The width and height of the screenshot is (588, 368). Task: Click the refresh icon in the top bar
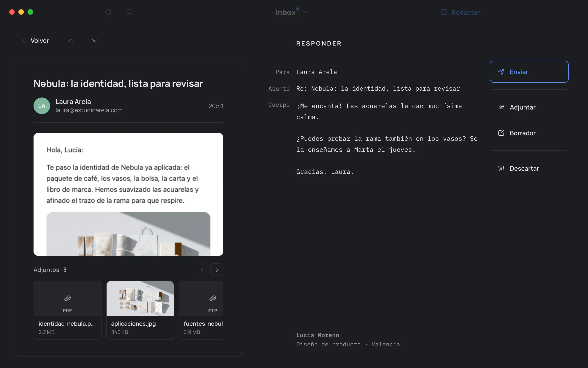pyautogui.click(x=108, y=12)
